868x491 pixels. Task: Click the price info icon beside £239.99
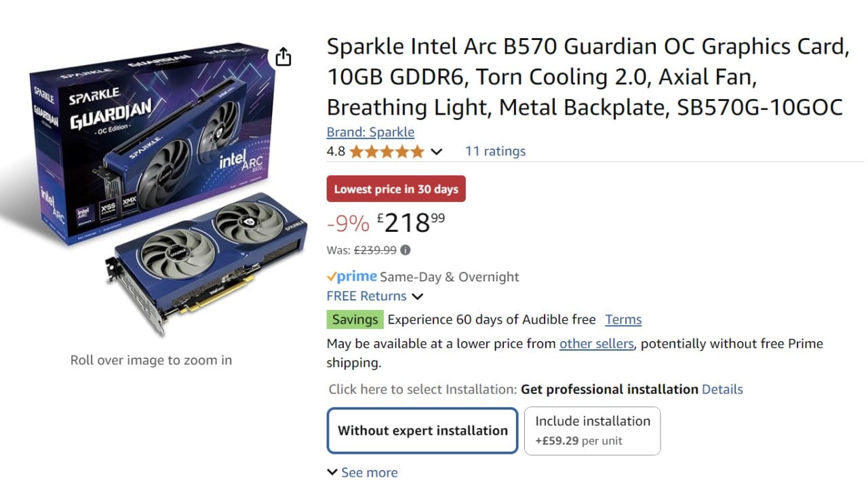click(x=406, y=250)
